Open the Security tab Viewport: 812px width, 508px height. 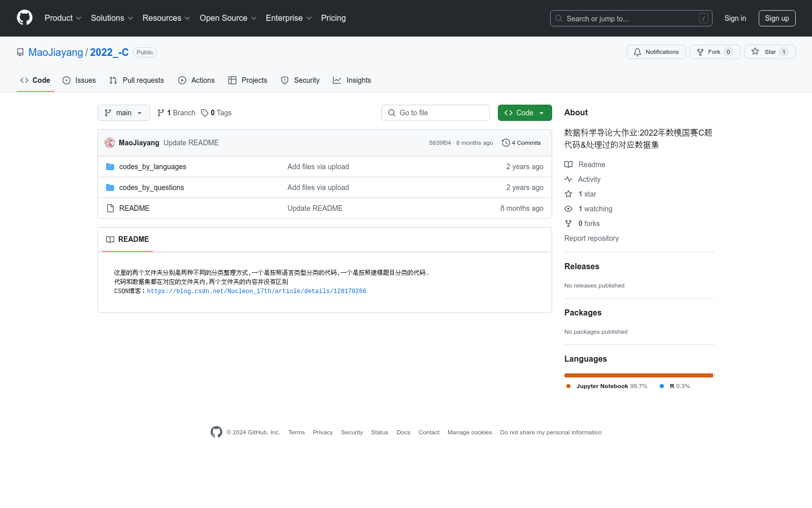300,80
